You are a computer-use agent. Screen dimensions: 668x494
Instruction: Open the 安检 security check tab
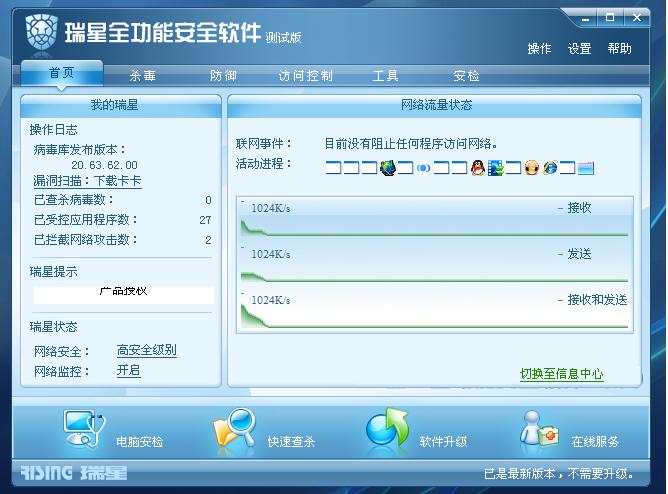coord(466,76)
